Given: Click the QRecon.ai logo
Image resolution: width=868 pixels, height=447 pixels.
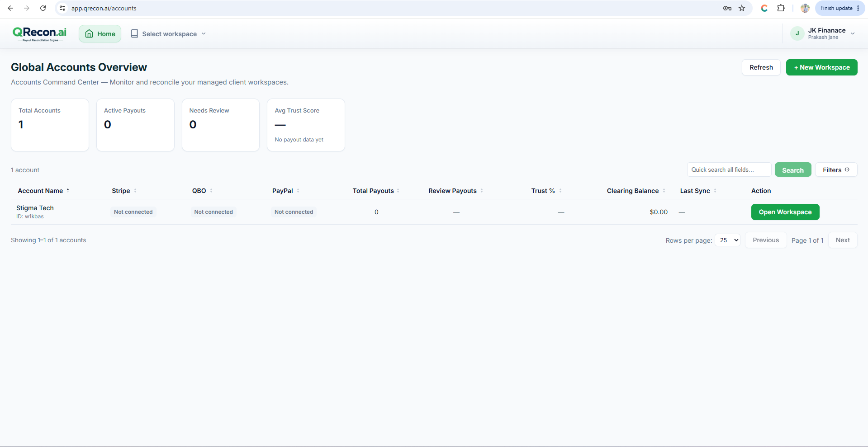Looking at the screenshot, I should (39, 33).
